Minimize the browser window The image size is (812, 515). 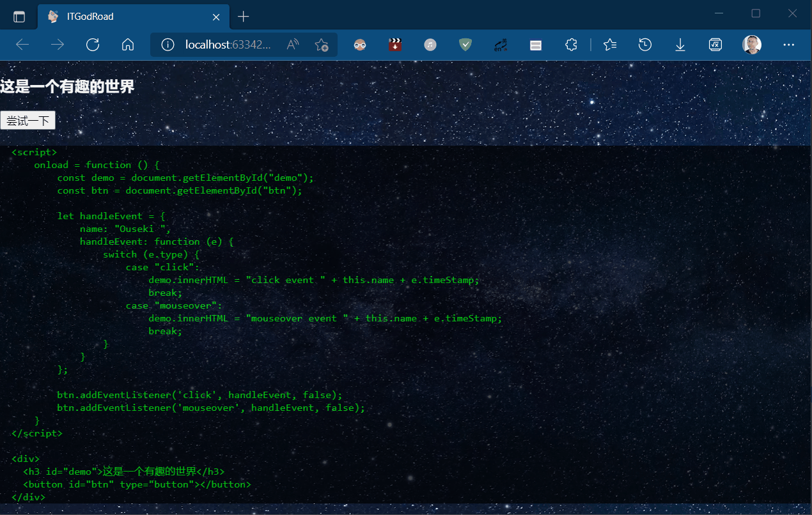coord(719,13)
